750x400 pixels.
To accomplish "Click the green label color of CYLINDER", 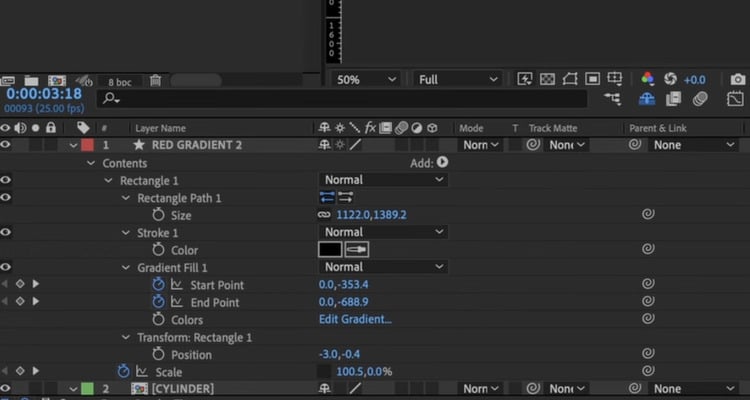I will point(87,388).
